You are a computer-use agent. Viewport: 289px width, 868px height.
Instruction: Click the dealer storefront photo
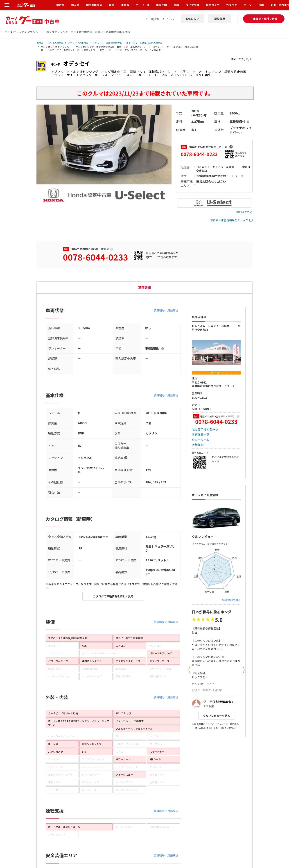pos(216,352)
